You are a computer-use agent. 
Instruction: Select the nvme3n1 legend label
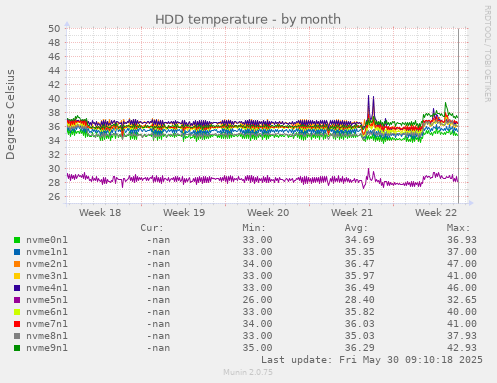(47, 276)
